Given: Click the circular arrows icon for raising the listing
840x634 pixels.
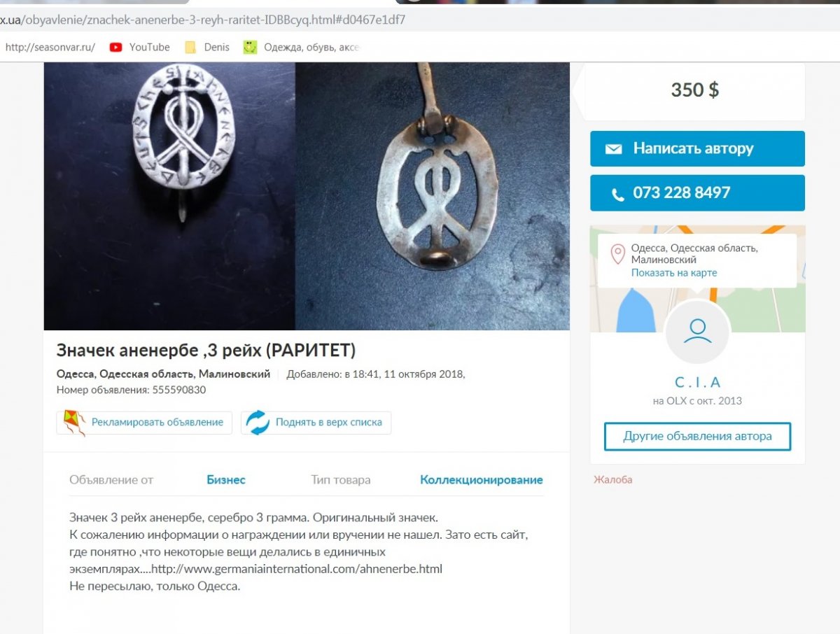Looking at the screenshot, I should [x=258, y=423].
